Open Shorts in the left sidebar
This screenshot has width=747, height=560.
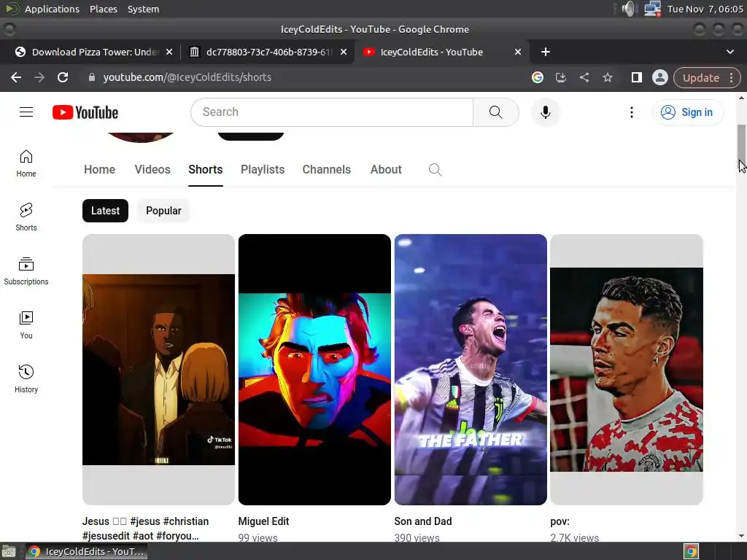click(26, 217)
